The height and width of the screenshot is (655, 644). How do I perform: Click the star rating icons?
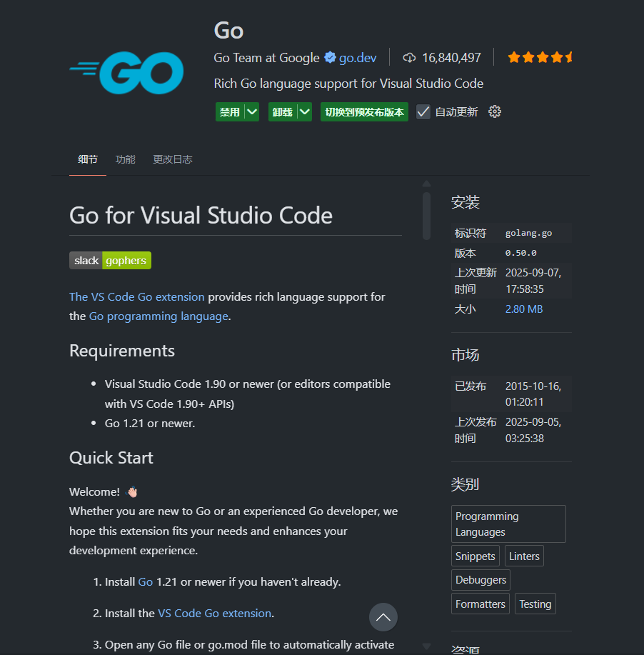click(540, 57)
